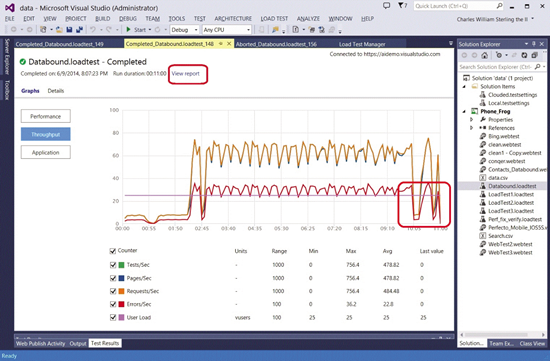Click the Refresh icon in Solution Explorer
This screenshot has width=550, height=361.
pos(524,55)
